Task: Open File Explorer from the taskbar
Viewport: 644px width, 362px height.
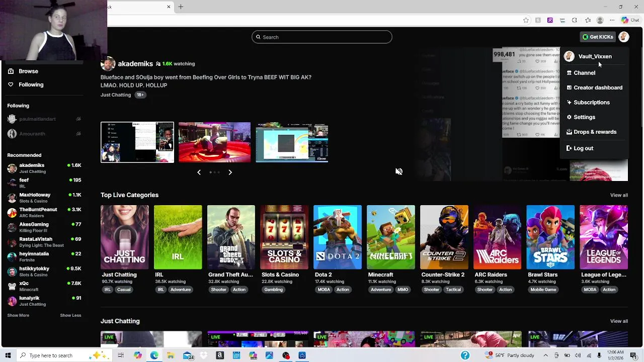Action: pos(171,355)
